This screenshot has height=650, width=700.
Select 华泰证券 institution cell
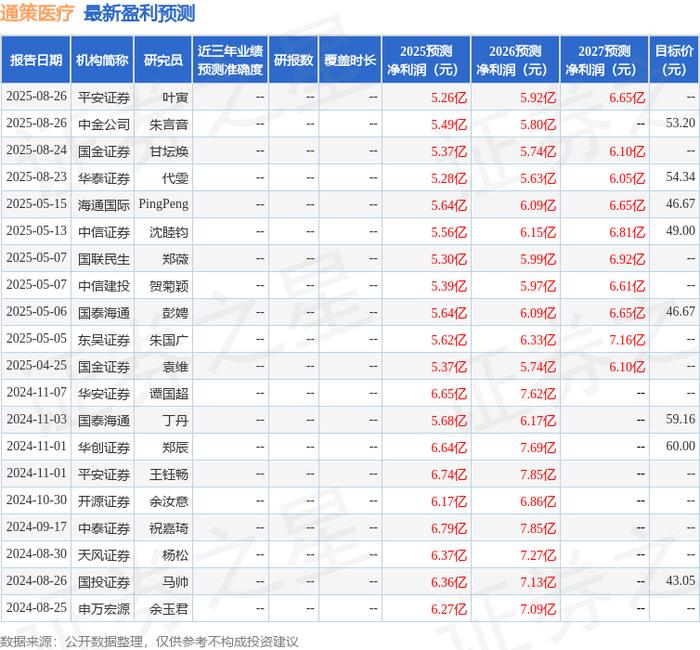104,178
